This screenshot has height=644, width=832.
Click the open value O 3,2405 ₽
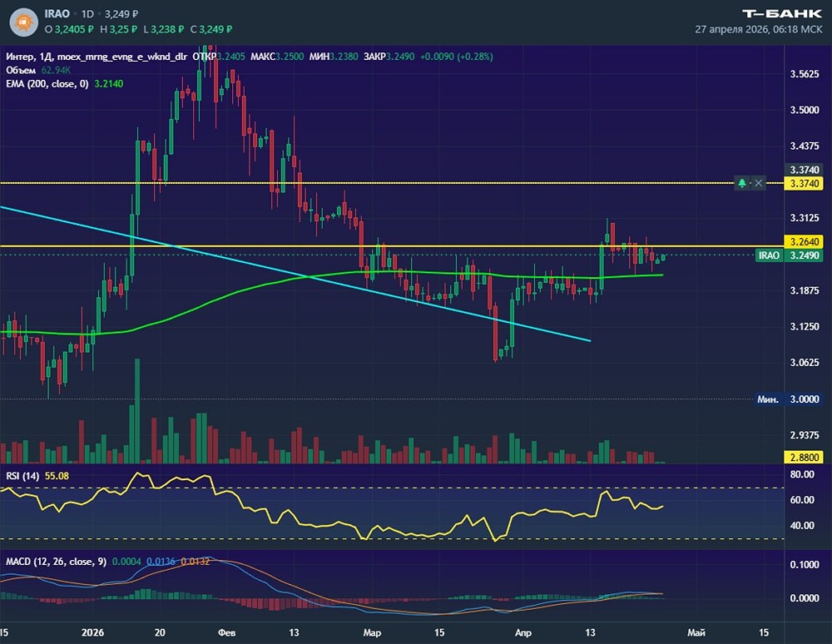pos(69,29)
